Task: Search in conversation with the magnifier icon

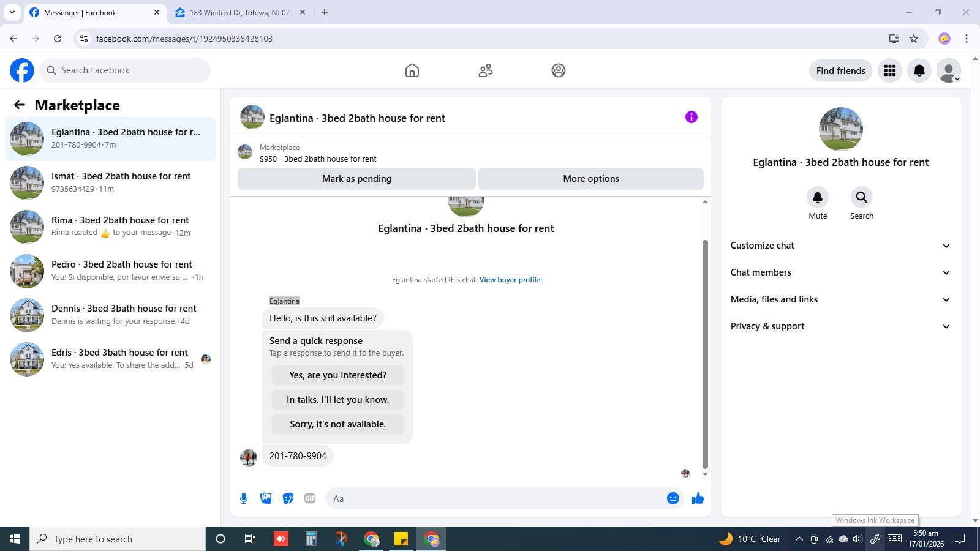Action: [862, 197]
